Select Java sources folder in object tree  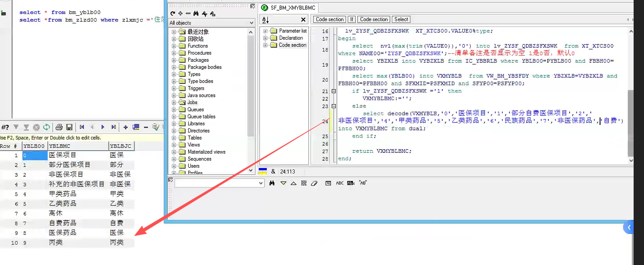pos(201,96)
